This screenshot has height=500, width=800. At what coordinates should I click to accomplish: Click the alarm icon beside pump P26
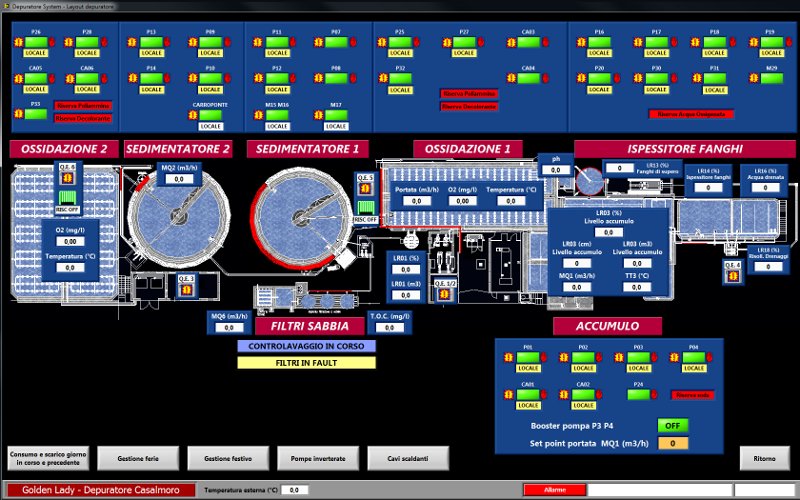(19, 42)
